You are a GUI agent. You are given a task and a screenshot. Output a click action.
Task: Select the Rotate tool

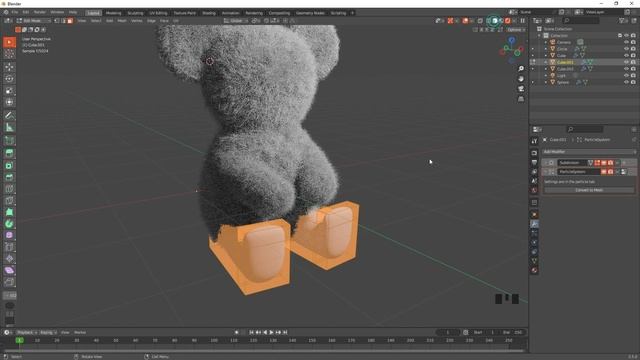pyautogui.click(x=9, y=79)
